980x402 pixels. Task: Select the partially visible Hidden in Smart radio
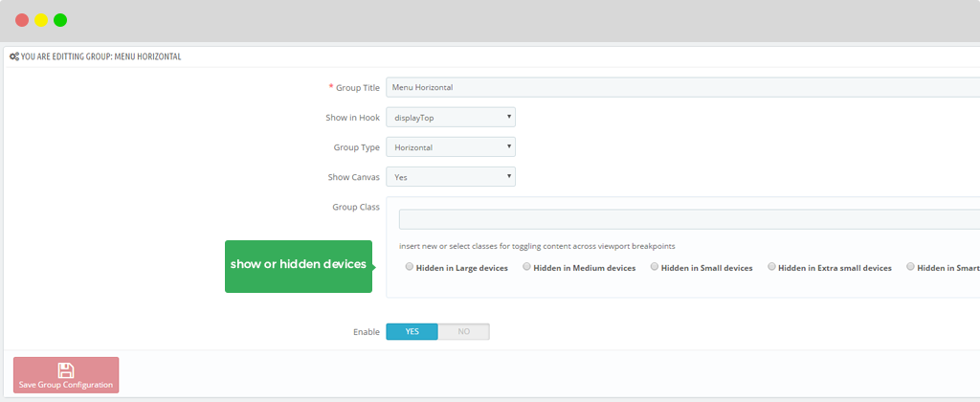(911, 266)
